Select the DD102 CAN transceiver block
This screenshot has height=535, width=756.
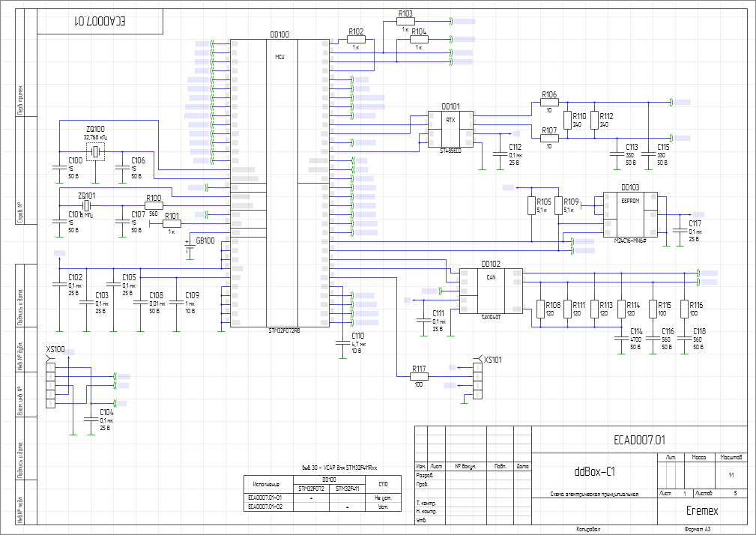(x=490, y=291)
